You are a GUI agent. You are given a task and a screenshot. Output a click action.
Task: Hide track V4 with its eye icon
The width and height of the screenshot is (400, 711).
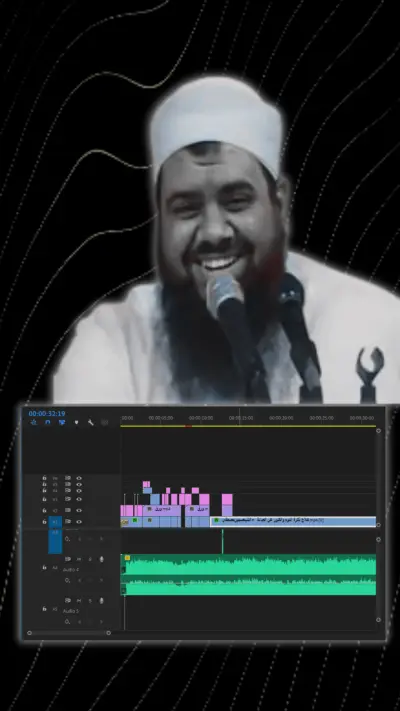coord(79,490)
